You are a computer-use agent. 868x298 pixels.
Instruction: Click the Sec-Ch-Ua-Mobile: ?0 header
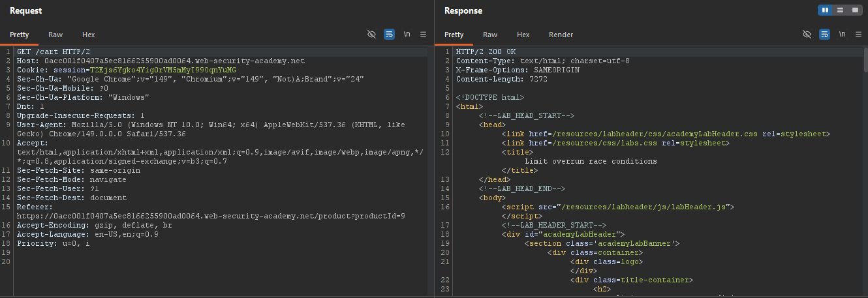[x=63, y=88]
